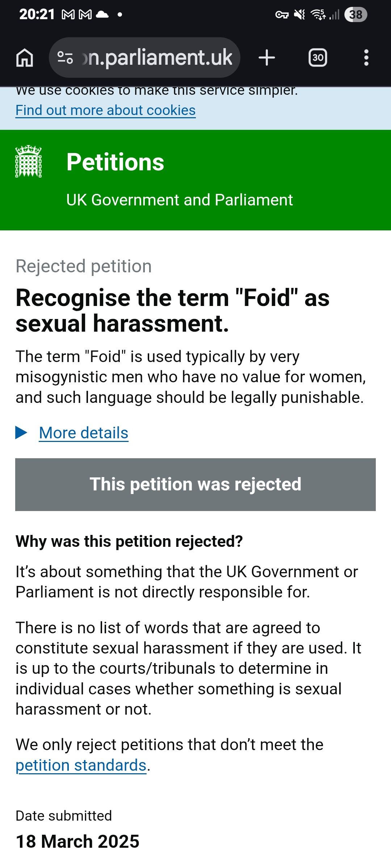This screenshot has height=868, width=391.
Task: Tap the muted sound status icon
Action: [x=299, y=14]
